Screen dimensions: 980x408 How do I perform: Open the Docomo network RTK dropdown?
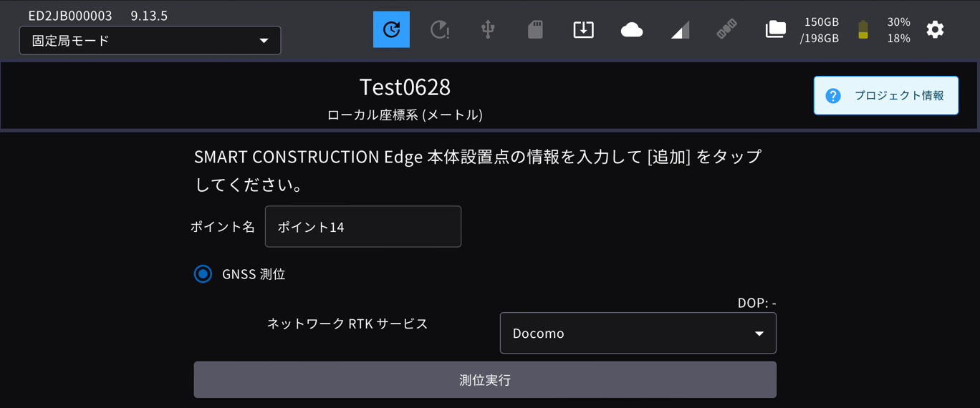point(637,334)
